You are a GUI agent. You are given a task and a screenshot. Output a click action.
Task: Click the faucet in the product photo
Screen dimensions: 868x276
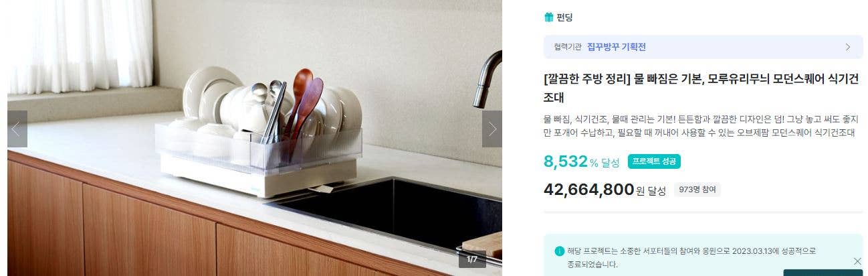(x=487, y=78)
